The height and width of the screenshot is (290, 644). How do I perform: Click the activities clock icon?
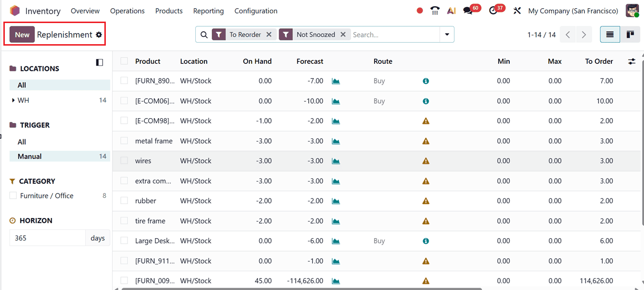493,10
